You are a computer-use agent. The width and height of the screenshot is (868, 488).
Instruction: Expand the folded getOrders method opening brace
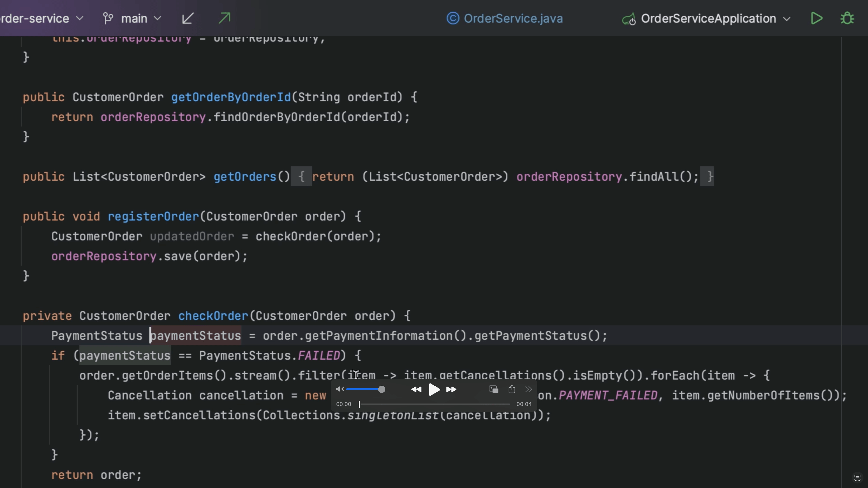(x=302, y=176)
